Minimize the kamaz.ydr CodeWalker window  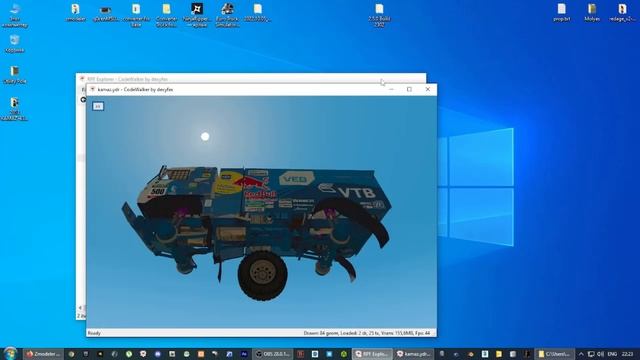click(x=391, y=89)
